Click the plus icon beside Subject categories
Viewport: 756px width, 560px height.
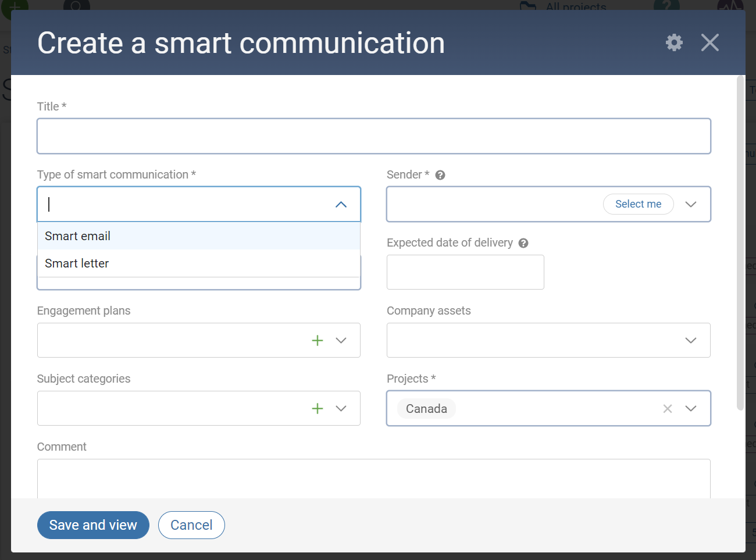click(318, 408)
